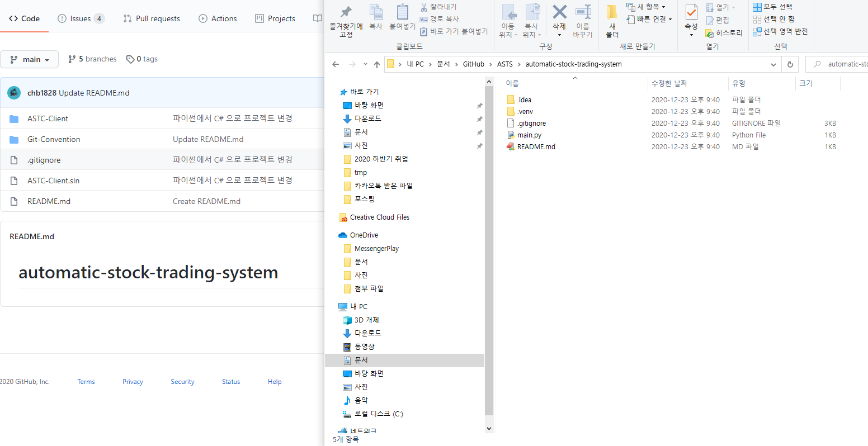Open the Open (열기) dropdown in ribbon
This screenshot has height=446, width=868.
721,7
